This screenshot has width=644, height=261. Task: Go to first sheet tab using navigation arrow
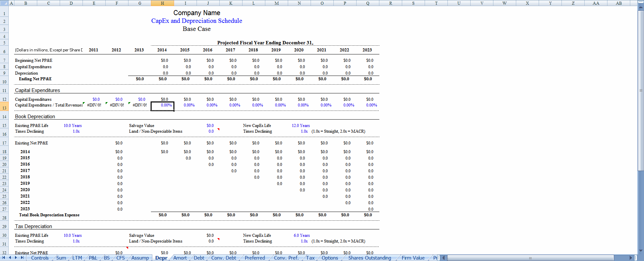point(4,258)
